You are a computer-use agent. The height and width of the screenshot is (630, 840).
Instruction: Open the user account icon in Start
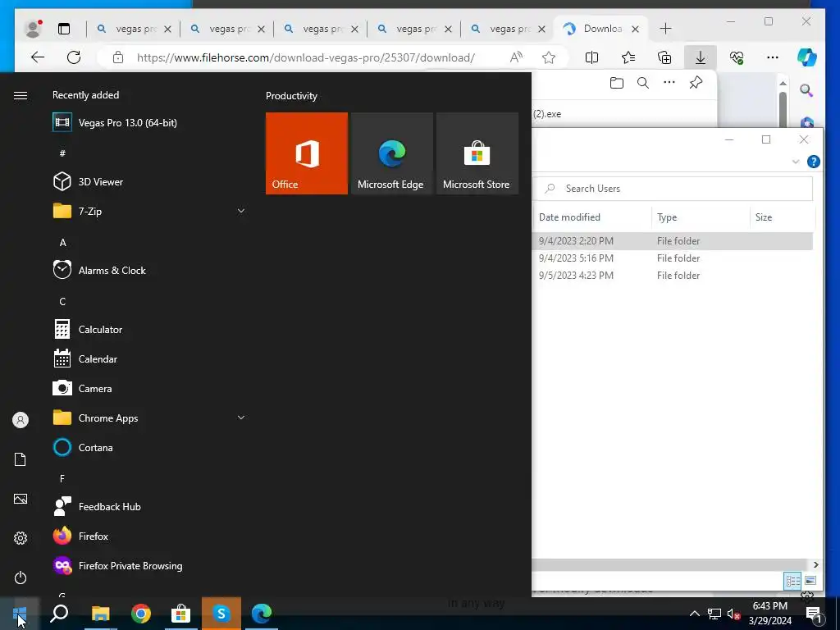pos(21,420)
